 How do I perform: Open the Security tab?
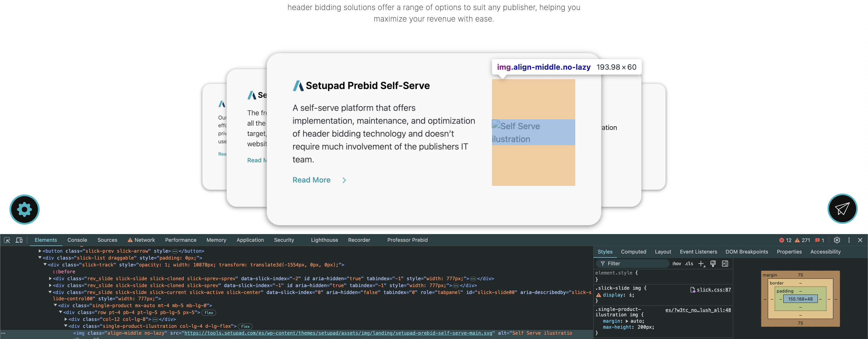(284, 240)
